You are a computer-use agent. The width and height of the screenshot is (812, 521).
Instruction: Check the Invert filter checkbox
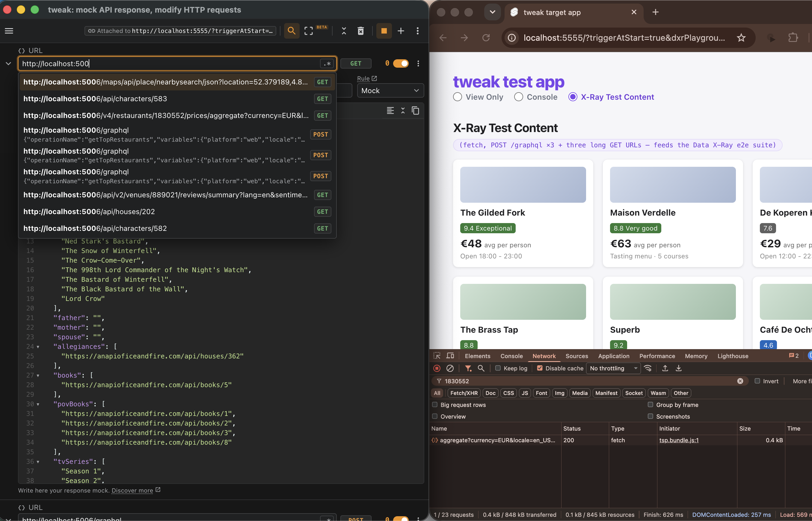pyautogui.click(x=757, y=381)
